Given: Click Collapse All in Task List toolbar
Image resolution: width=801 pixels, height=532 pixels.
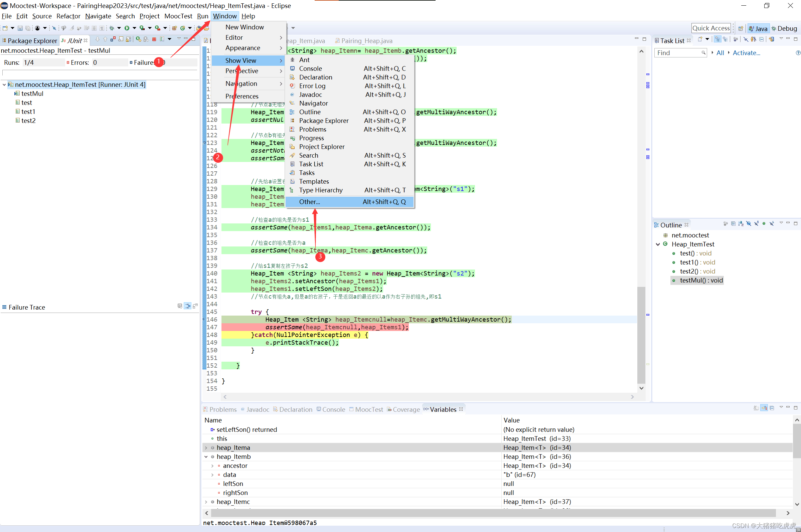Looking at the screenshot, I should [x=761, y=40].
